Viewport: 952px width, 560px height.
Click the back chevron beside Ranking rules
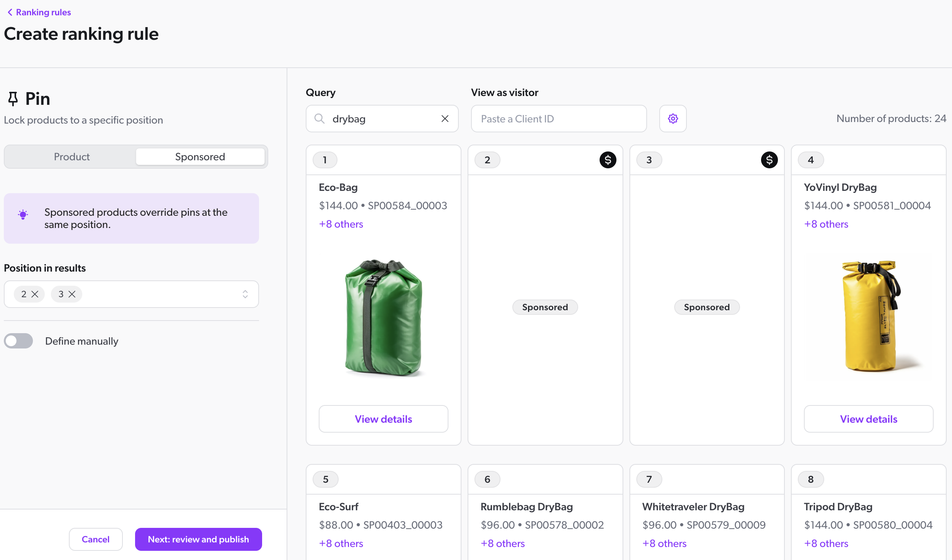tap(10, 12)
